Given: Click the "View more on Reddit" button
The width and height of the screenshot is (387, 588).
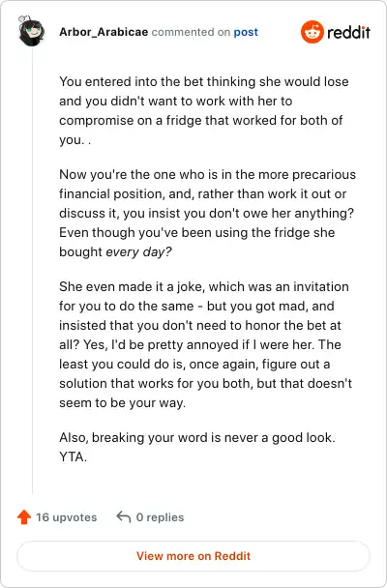Looking at the screenshot, I should point(193,556).
